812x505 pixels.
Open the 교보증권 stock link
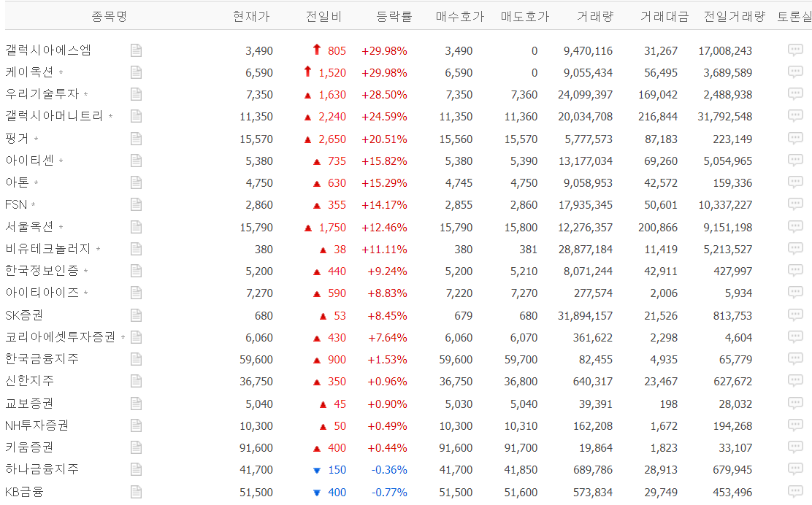pyautogui.click(x=29, y=403)
